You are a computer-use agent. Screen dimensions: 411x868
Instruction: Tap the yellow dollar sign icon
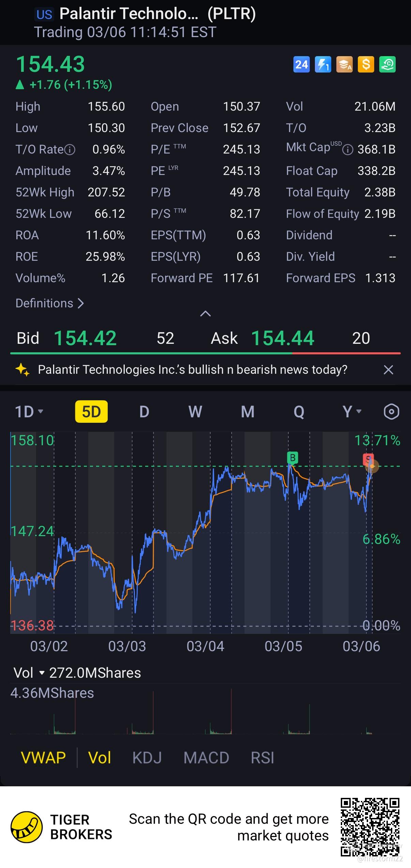(x=366, y=64)
